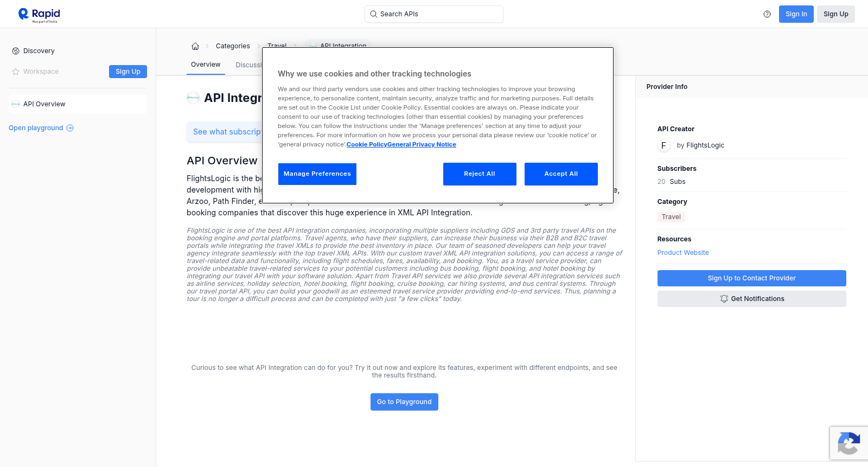
Task: Click the 'Provider Info' heading
Action: (x=667, y=87)
